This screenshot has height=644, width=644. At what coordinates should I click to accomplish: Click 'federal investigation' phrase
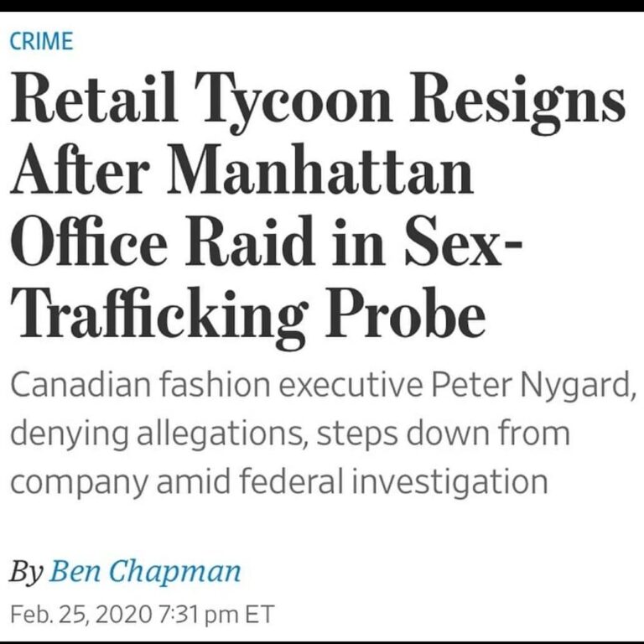(x=393, y=481)
